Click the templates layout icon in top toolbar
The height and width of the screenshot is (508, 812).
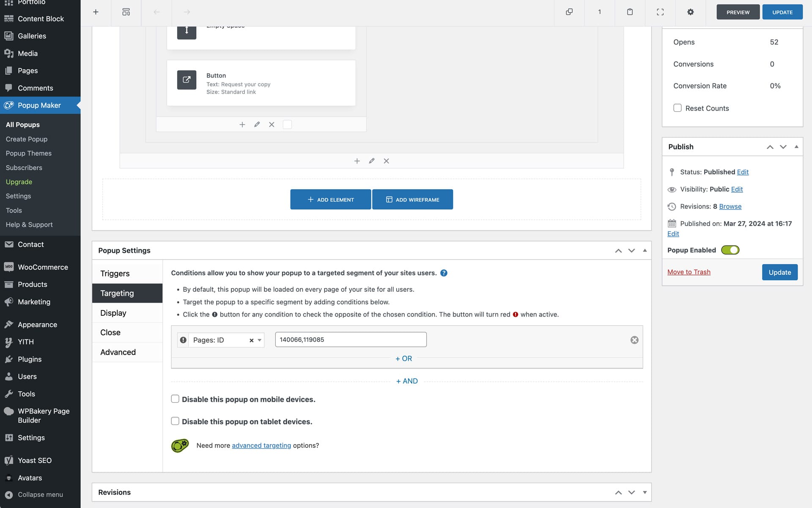coord(126,12)
